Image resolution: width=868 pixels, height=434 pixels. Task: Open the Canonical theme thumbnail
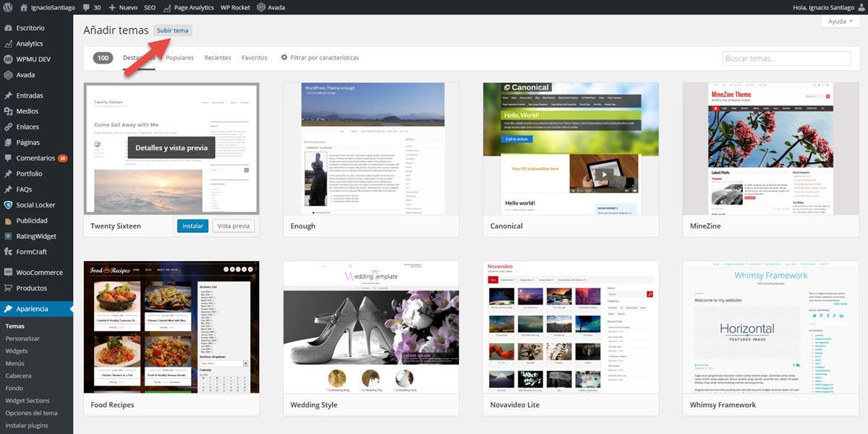(571, 148)
